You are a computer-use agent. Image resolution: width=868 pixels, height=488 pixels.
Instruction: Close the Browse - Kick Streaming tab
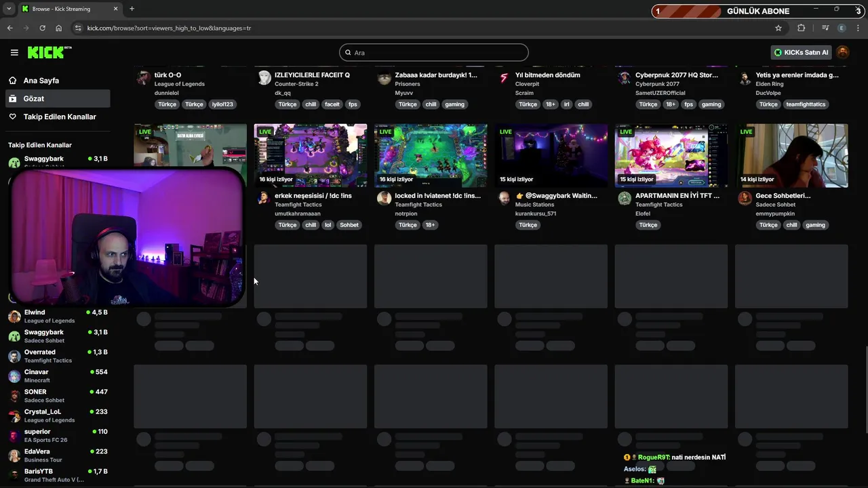[115, 9]
